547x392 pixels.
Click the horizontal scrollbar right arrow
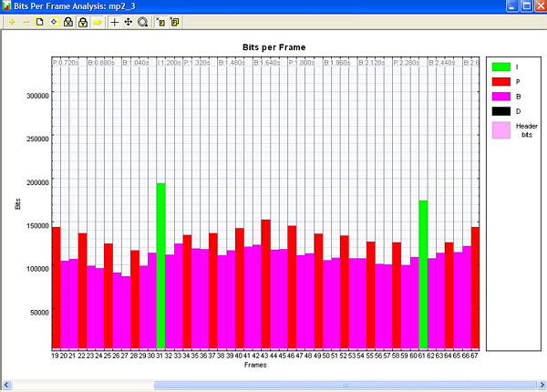tap(539, 385)
